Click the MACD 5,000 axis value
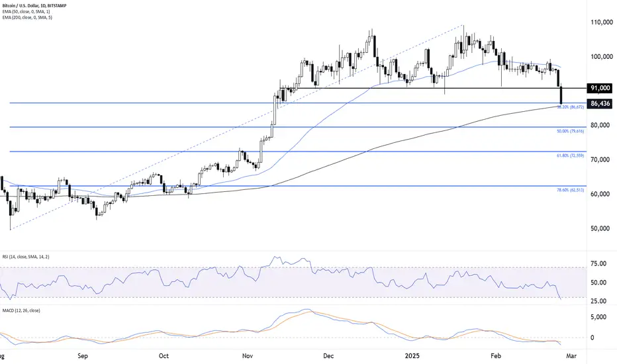Viewport: 617px width, 364px height. tap(598, 317)
